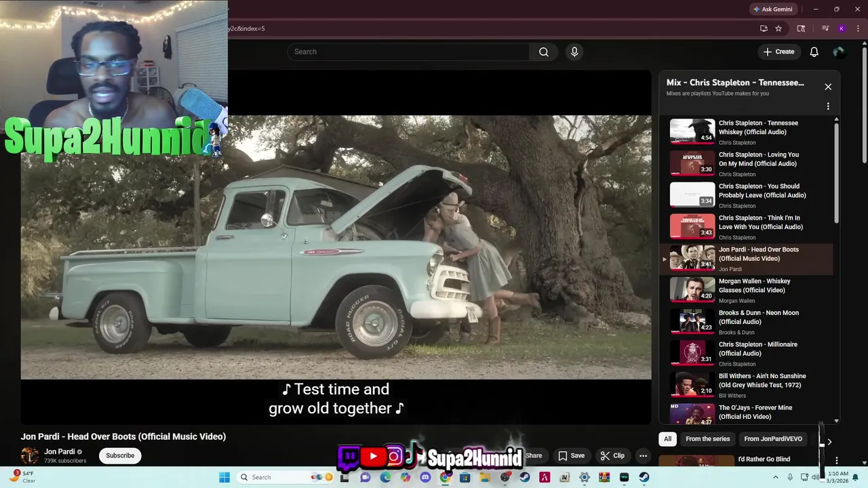Open Chris Stapleton Millionaire video

tap(746, 354)
